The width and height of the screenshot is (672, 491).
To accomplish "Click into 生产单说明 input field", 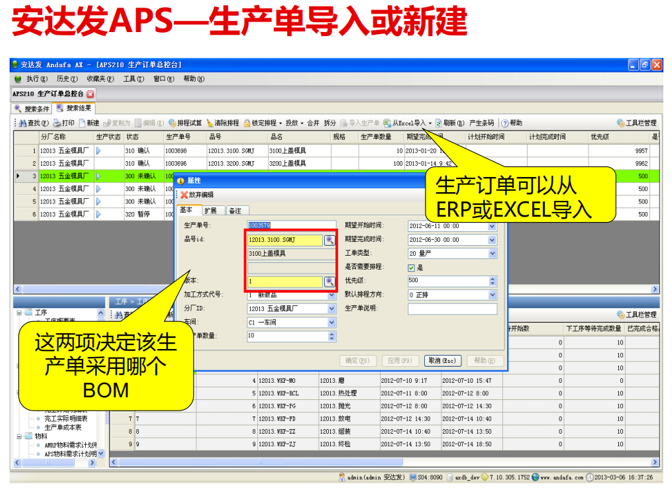I will [452, 309].
